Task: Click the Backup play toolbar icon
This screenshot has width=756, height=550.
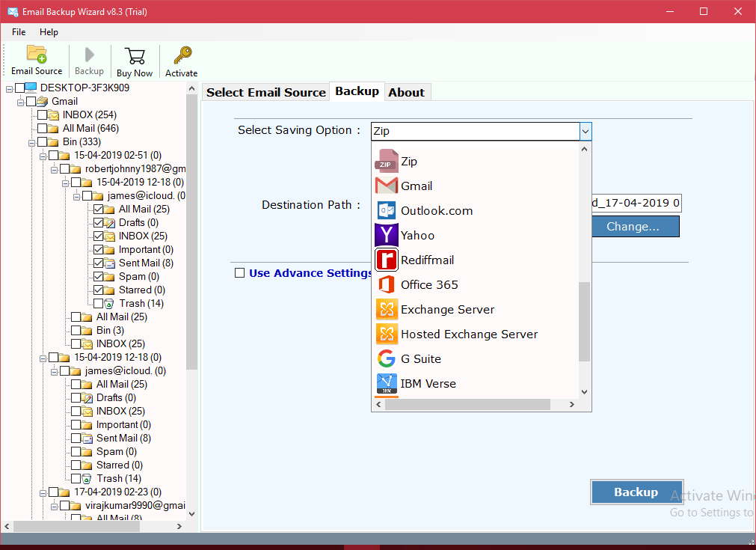Action: 89,55
